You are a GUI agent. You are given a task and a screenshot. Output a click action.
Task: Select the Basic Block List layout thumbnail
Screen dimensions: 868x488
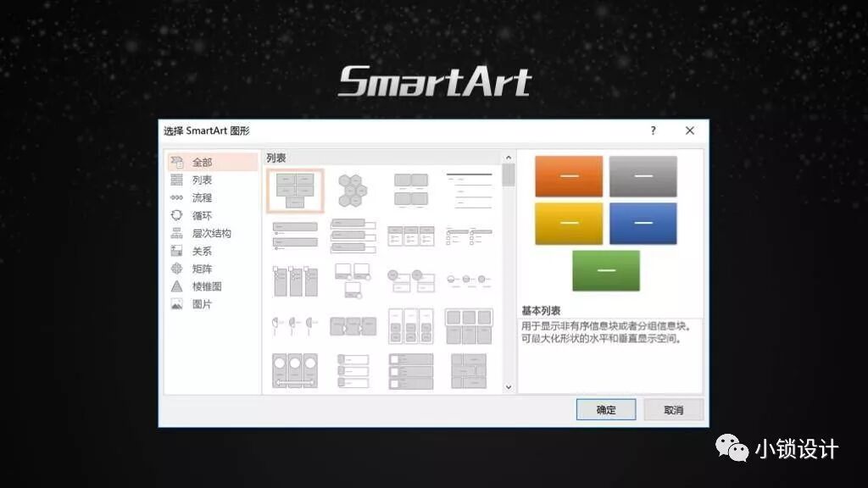coord(295,191)
